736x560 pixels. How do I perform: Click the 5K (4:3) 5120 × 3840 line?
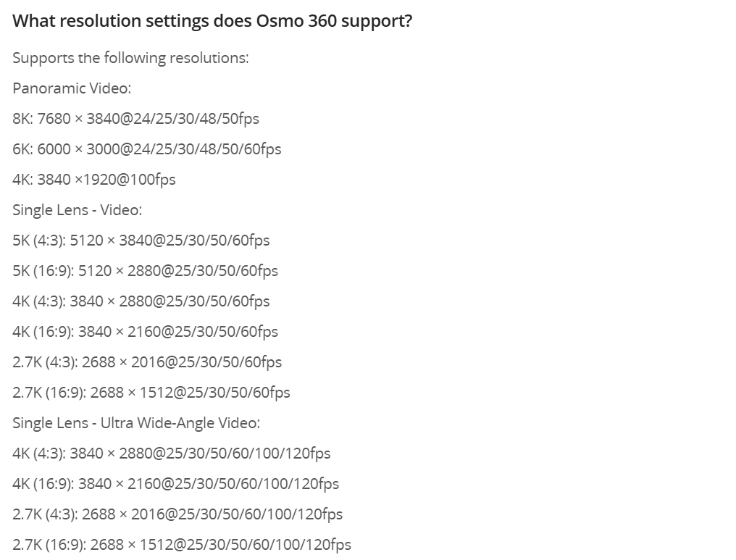click(141, 241)
